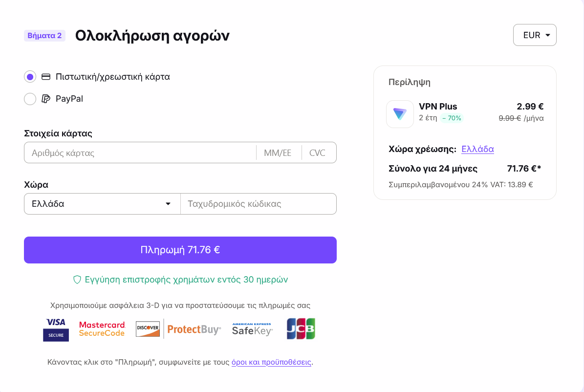584x392 pixels.
Task: Click the American Express SafeKey logo
Action: click(252, 329)
